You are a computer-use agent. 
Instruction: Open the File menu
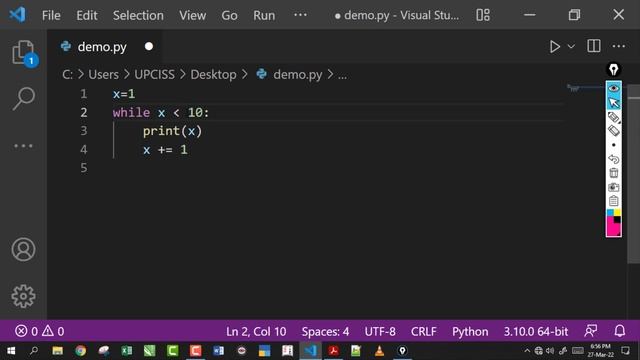coord(51,16)
